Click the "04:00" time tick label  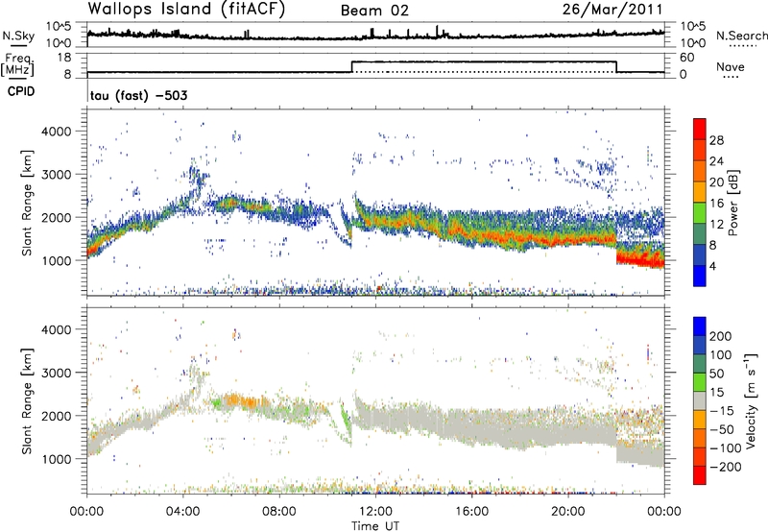click(x=183, y=512)
